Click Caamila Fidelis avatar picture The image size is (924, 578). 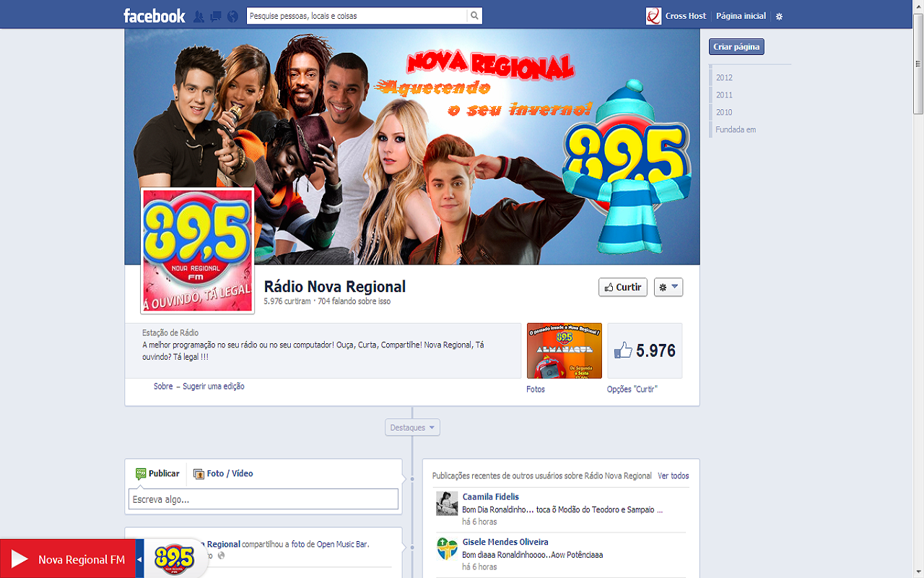point(447,504)
